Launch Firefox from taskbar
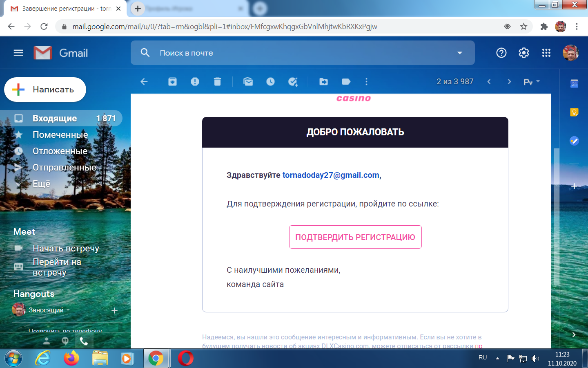588x368 pixels. [71, 359]
